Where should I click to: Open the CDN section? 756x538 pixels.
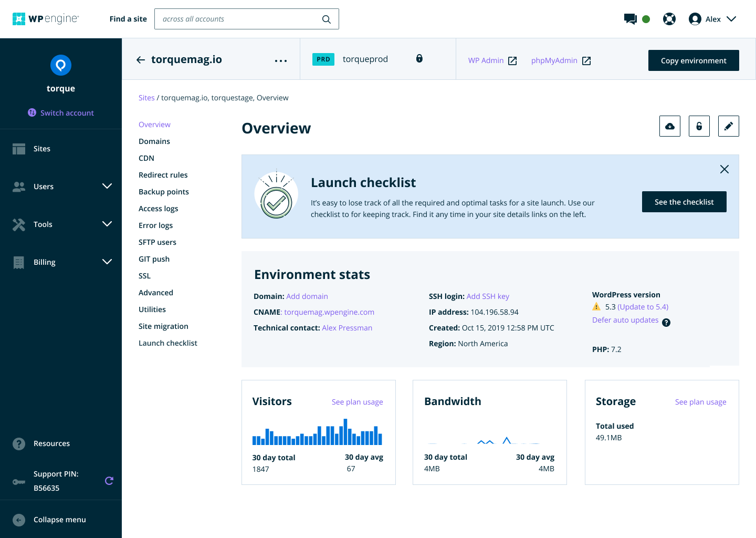pos(146,158)
